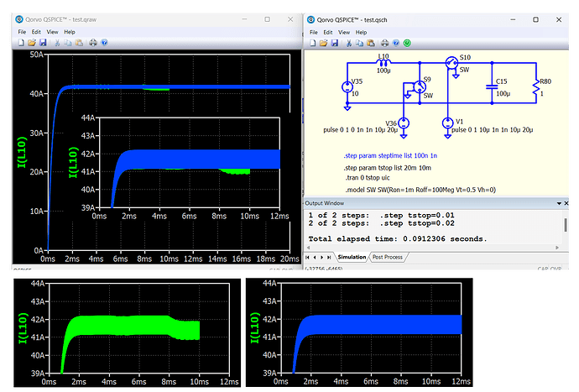Open Help menu in test.qsch window

[361, 33]
